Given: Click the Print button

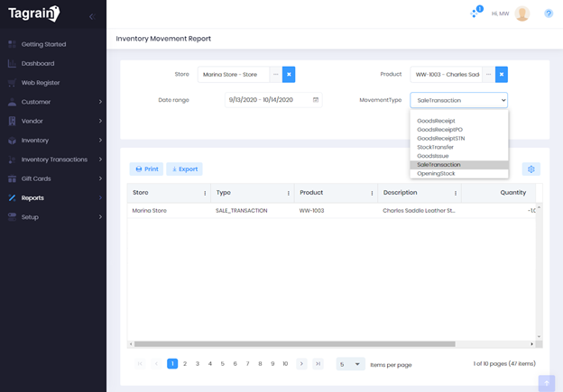Looking at the screenshot, I should tap(146, 169).
